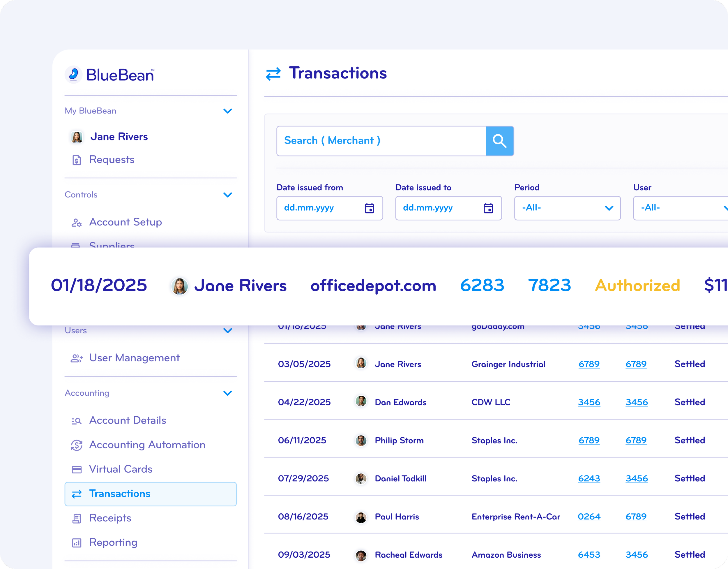Click the Requests icon
This screenshot has height=569, width=728.
pyautogui.click(x=77, y=159)
